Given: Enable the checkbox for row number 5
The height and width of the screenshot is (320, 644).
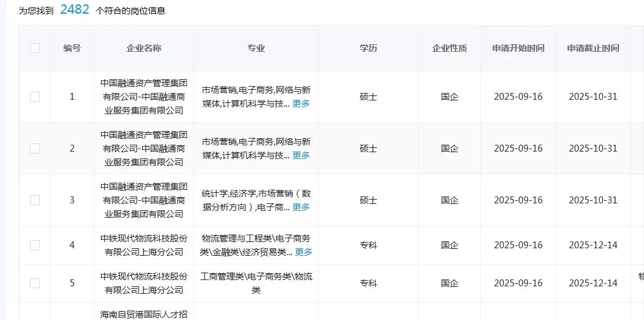Looking at the screenshot, I should [35, 283].
